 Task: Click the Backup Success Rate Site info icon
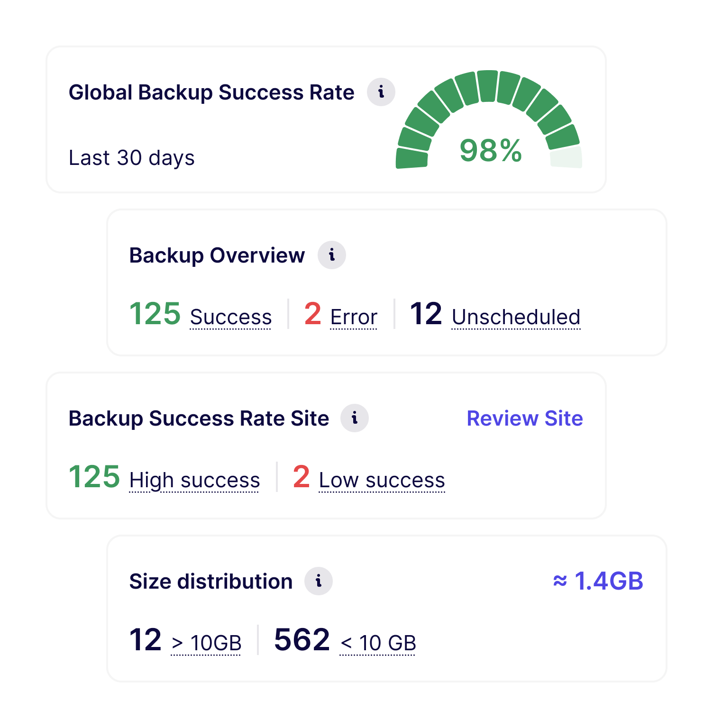(x=356, y=418)
